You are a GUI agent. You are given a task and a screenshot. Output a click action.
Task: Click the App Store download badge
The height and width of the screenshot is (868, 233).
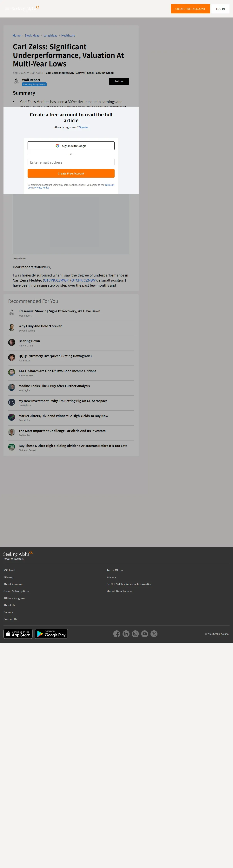pyautogui.click(x=18, y=634)
